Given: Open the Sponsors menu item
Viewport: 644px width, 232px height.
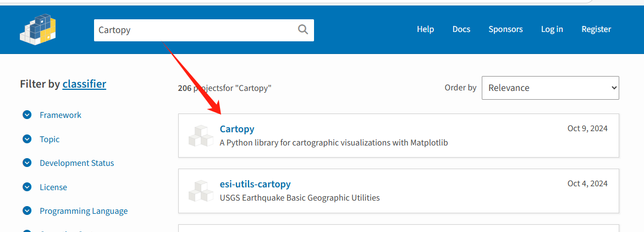Looking at the screenshot, I should (505, 29).
